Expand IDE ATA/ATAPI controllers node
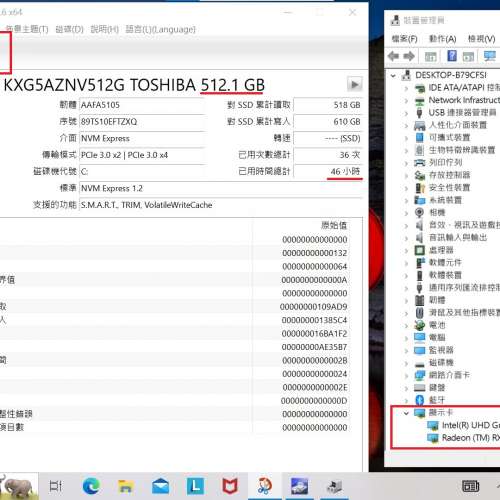The image size is (500, 500). coord(406,88)
